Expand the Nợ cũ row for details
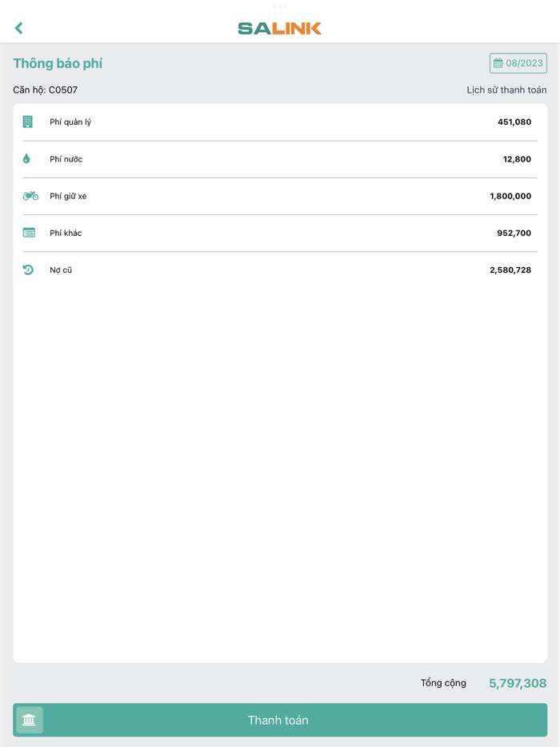560x747 pixels. coord(280,270)
